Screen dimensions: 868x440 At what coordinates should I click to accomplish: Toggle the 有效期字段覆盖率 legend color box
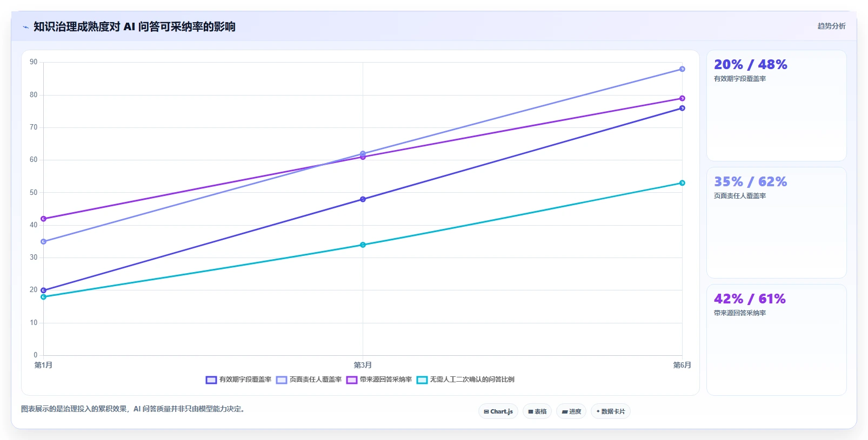(x=211, y=380)
